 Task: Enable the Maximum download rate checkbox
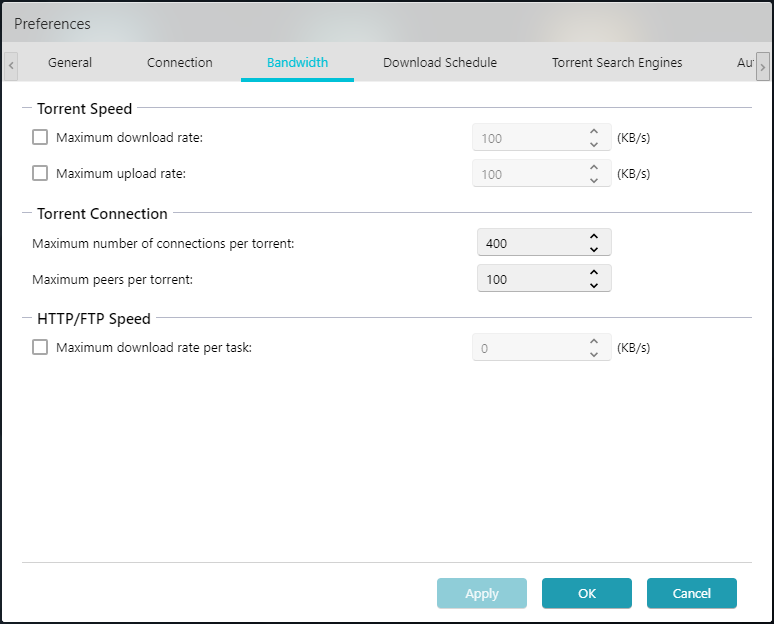pos(40,137)
